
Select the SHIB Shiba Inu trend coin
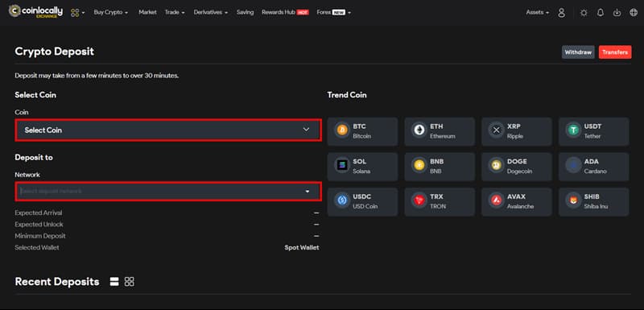tap(593, 202)
